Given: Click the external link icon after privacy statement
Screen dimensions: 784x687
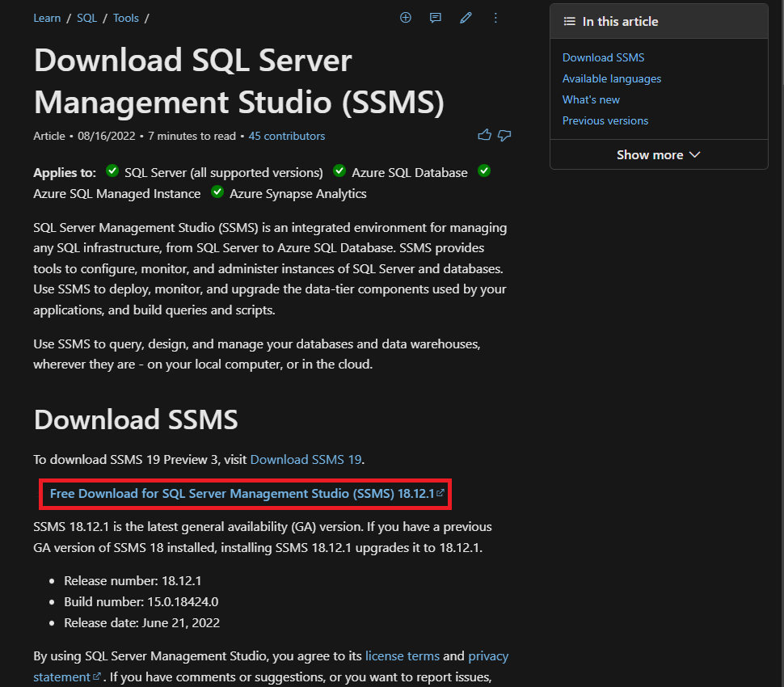Looking at the screenshot, I should pos(97,676).
